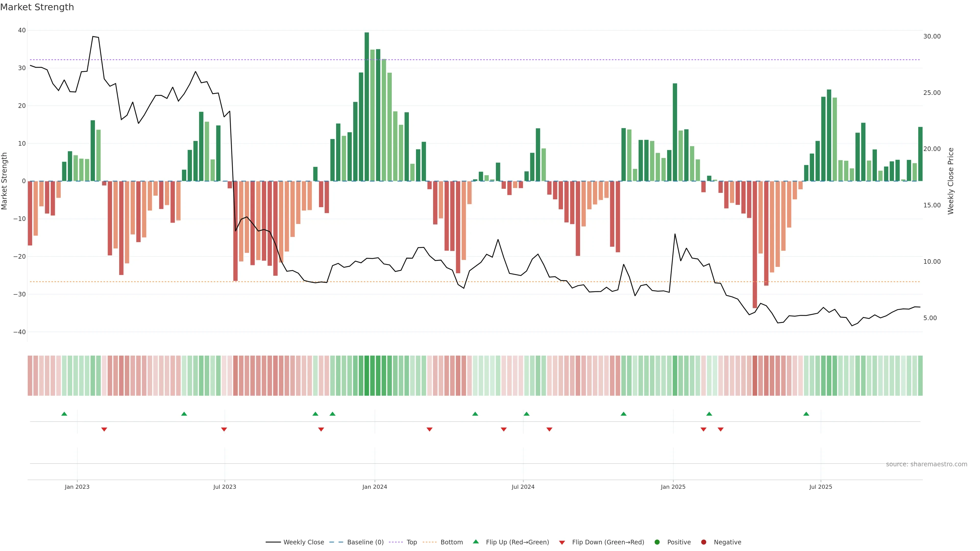Image resolution: width=980 pixels, height=551 pixels.
Task: Click the Jan 2024 x-axis label
Action: tap(374, 487)
